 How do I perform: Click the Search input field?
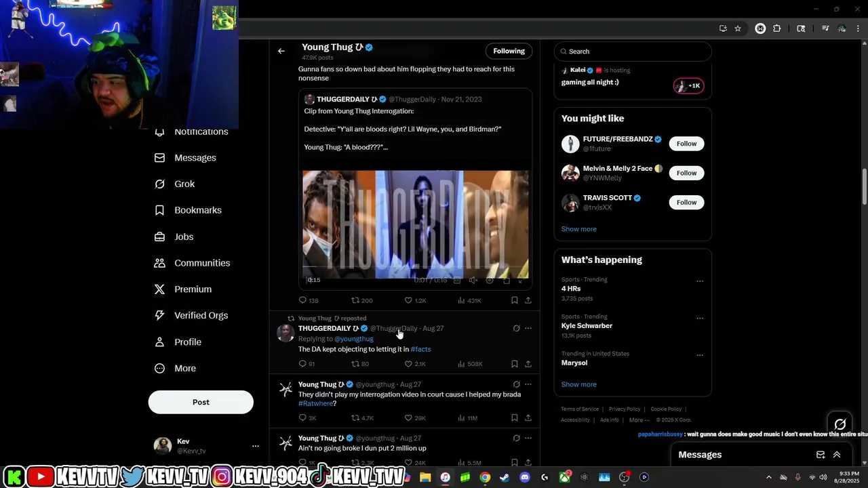click(633, 52)
